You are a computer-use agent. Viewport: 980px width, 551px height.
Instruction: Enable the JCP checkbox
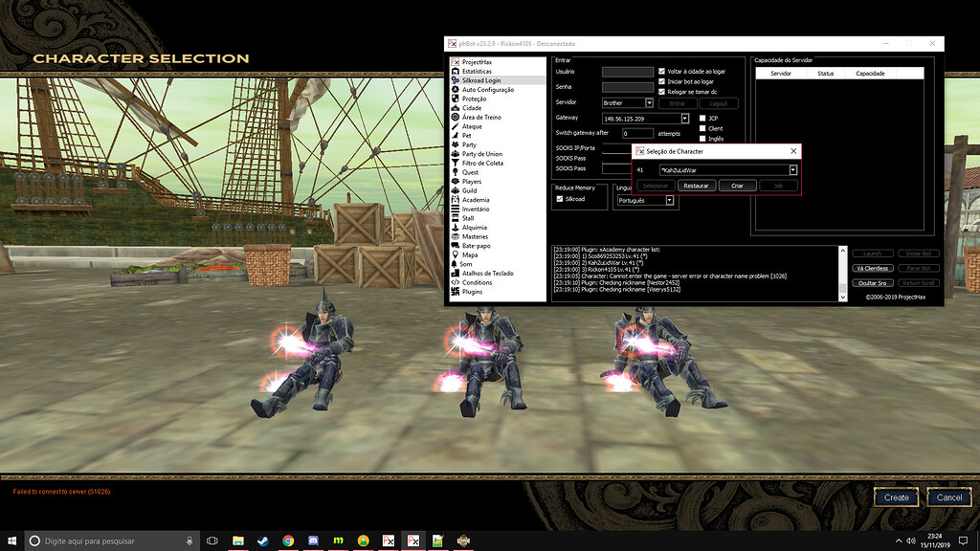702,118
